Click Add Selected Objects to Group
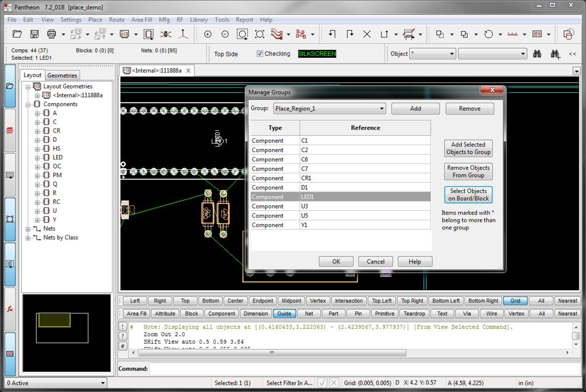The image size is (586, 392). (468, 148)
